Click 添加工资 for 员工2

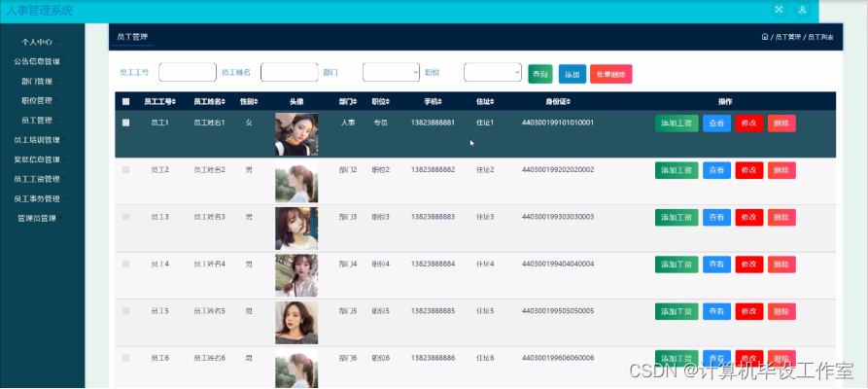pyautogui.click(x=677, y=170)
